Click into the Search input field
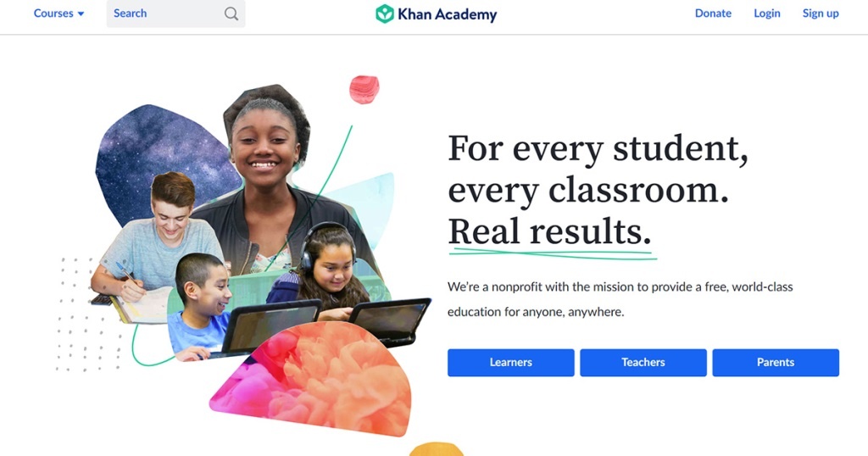 point(176,14)
